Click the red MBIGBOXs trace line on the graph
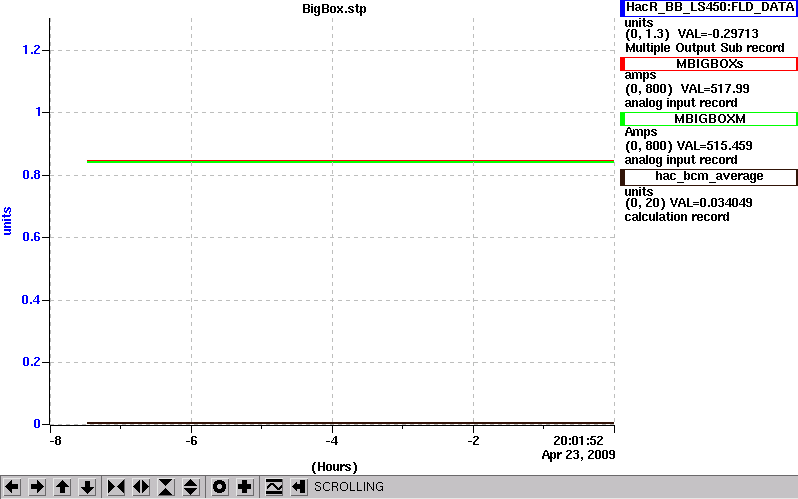The image size is (798, 499). [350, 160]
